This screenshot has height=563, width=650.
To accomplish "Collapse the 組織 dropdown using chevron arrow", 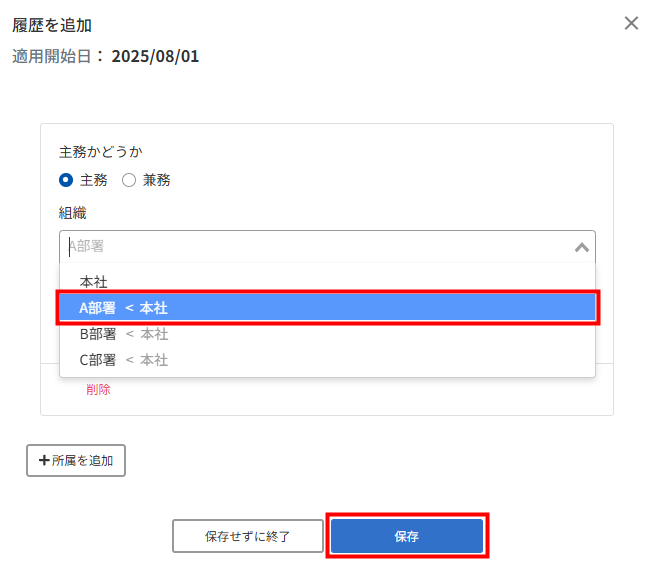I will (x=582, y=248).
